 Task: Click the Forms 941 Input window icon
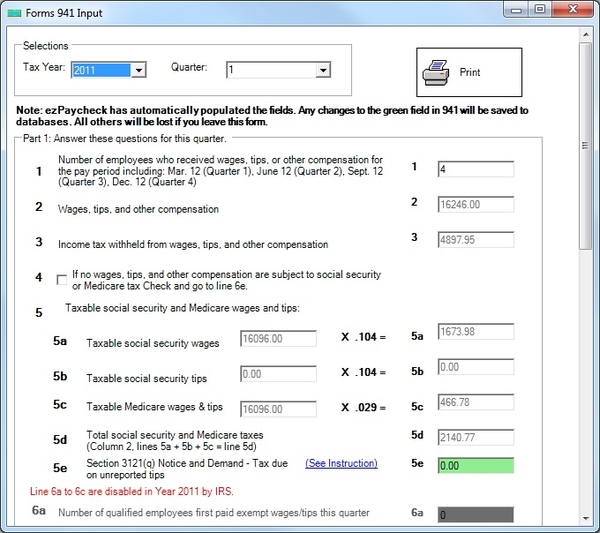pyautogui.click(x=13, y=10)
